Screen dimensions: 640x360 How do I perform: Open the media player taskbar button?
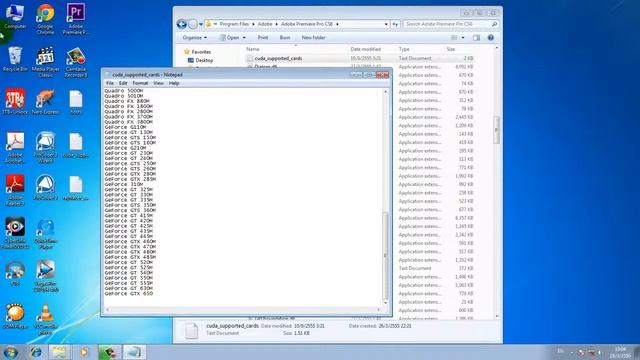pyautogui.click(x=84, y=352)
